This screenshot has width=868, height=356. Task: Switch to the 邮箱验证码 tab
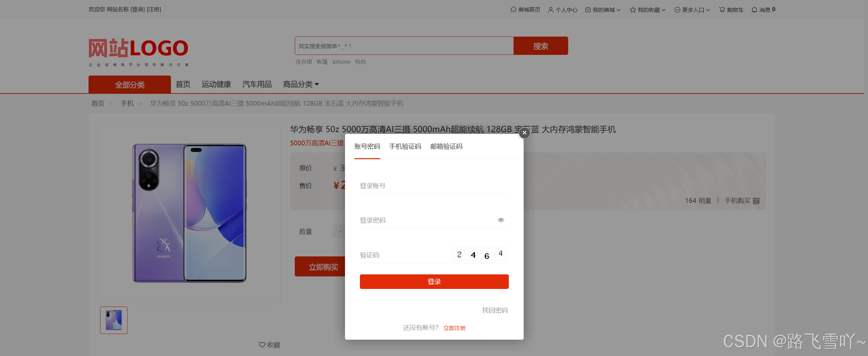pyautogui.click(x=446, y=146)
